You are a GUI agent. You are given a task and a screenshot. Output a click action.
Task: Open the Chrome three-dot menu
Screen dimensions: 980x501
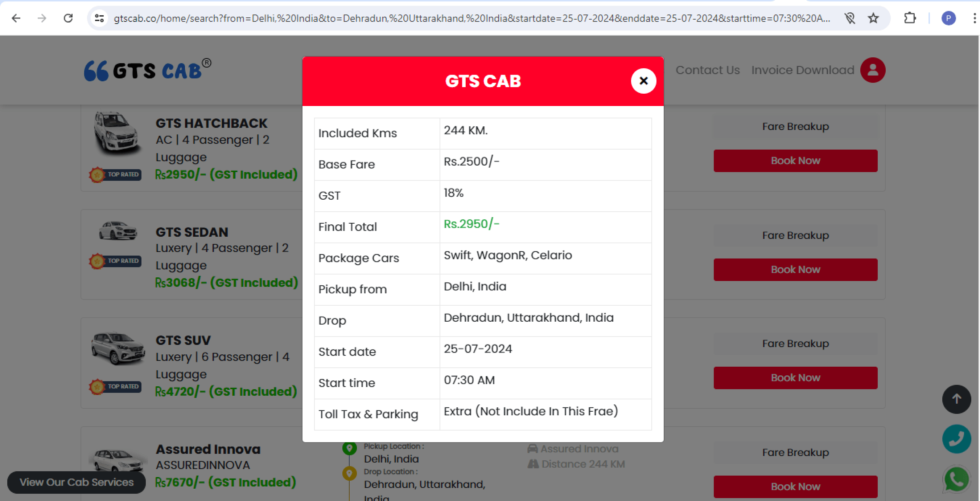click(974, 18)
